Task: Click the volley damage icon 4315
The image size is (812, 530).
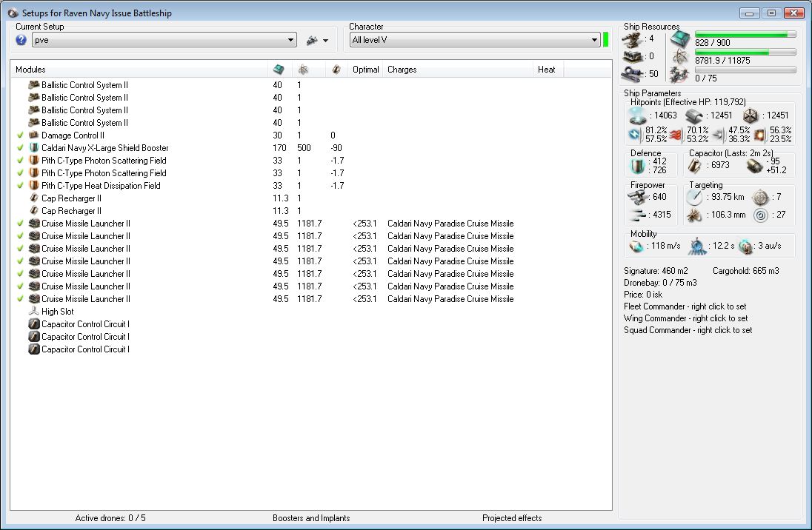Action: pos(637,215)
